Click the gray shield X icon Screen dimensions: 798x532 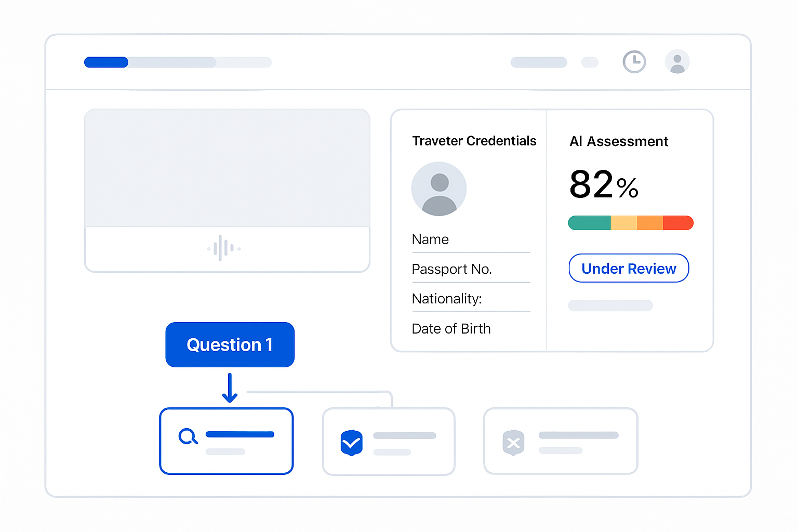513,443
